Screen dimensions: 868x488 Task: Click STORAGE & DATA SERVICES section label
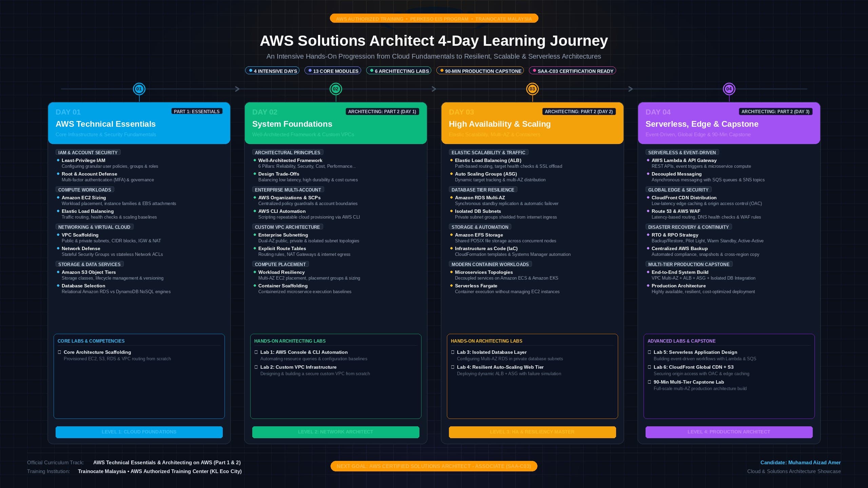[x=90, y=264]
